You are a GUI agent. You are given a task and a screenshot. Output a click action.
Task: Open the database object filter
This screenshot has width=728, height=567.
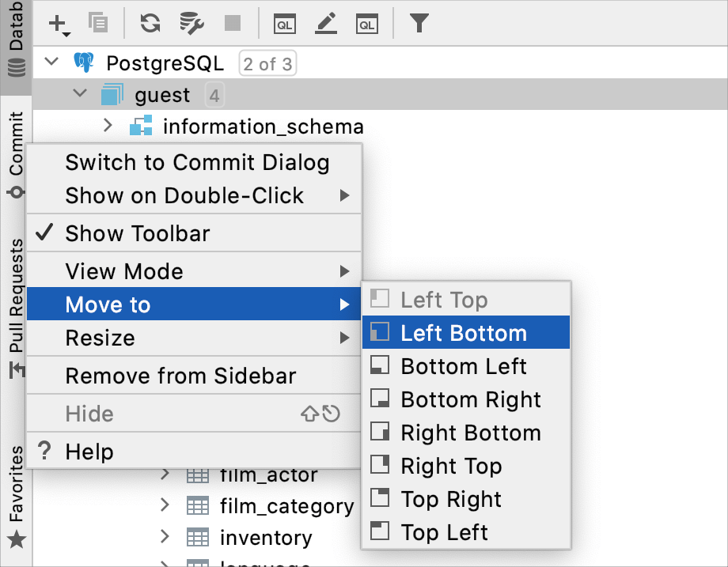419,24
